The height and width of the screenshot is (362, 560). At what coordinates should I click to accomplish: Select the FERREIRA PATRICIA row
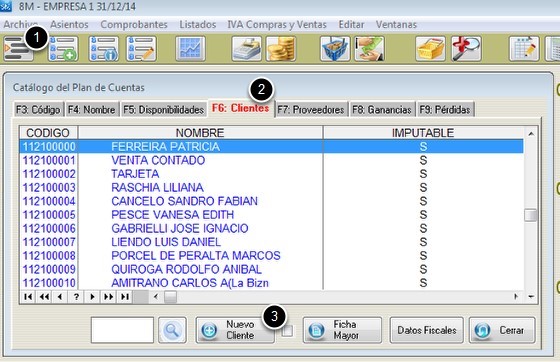click(271, 147)
